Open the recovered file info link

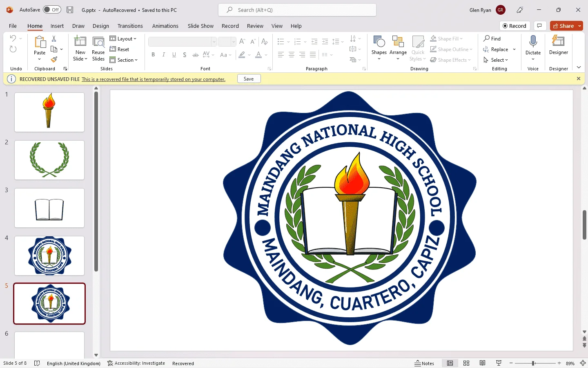click(154, 79)
